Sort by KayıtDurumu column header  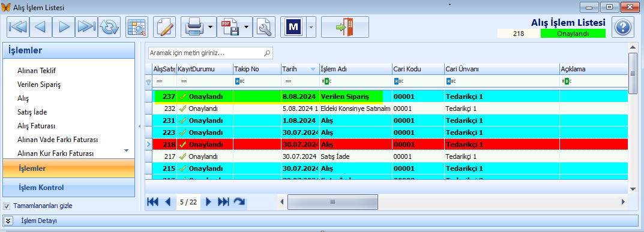click(205, 70)
